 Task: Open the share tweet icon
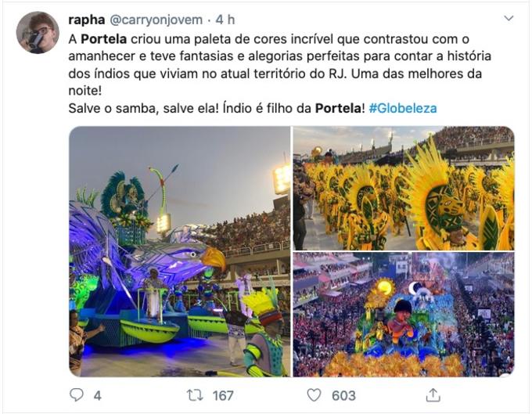[432, 395]
